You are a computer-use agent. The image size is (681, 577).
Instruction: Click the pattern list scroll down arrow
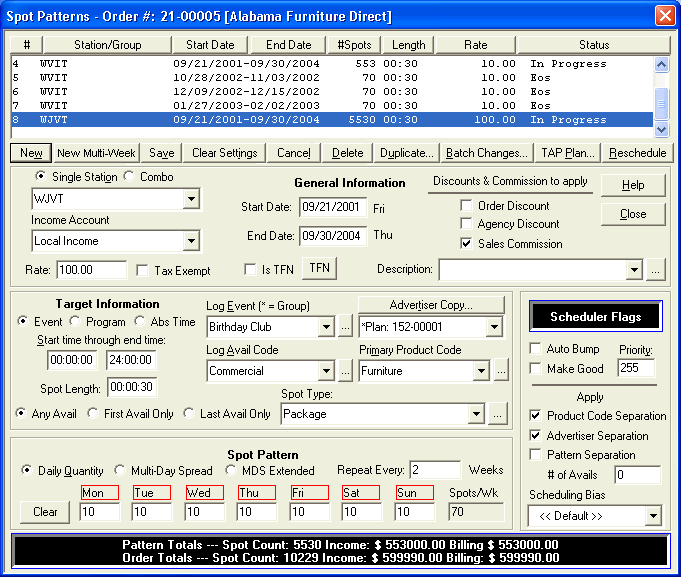(x=661, y=129)
